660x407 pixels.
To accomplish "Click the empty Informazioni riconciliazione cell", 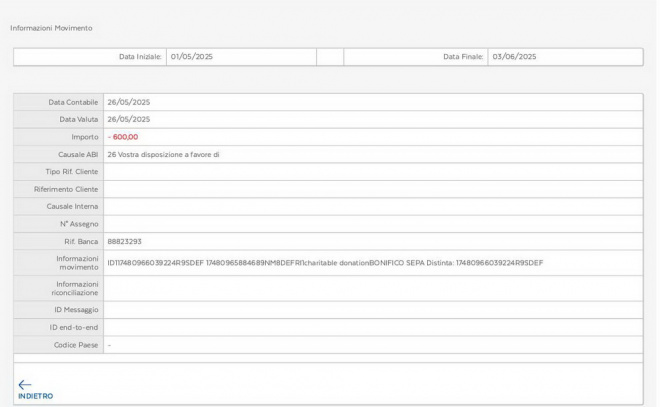I will pyautogui.click(x=372, y=289).
